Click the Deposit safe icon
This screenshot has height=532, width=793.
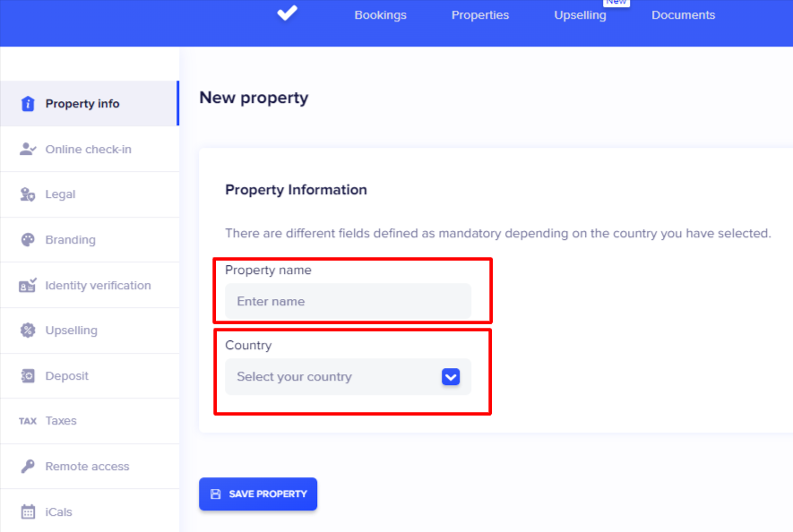28,376
